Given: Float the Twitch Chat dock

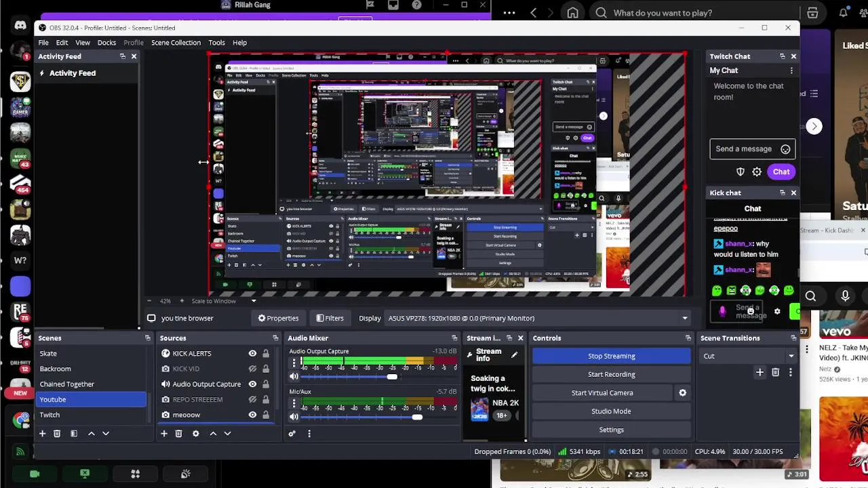Looking at the screenshot, I should (x=783, y=56).
